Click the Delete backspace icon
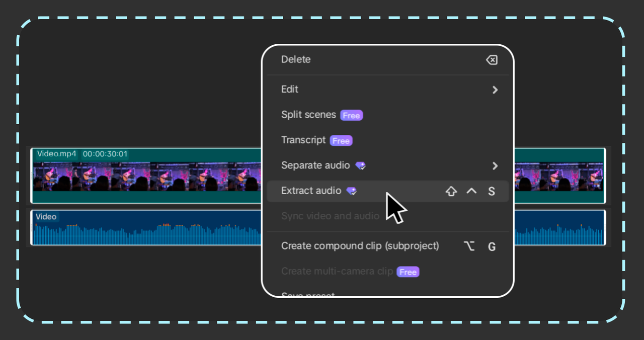This screenshot has width=644, height=340. (x=492, y=59)
